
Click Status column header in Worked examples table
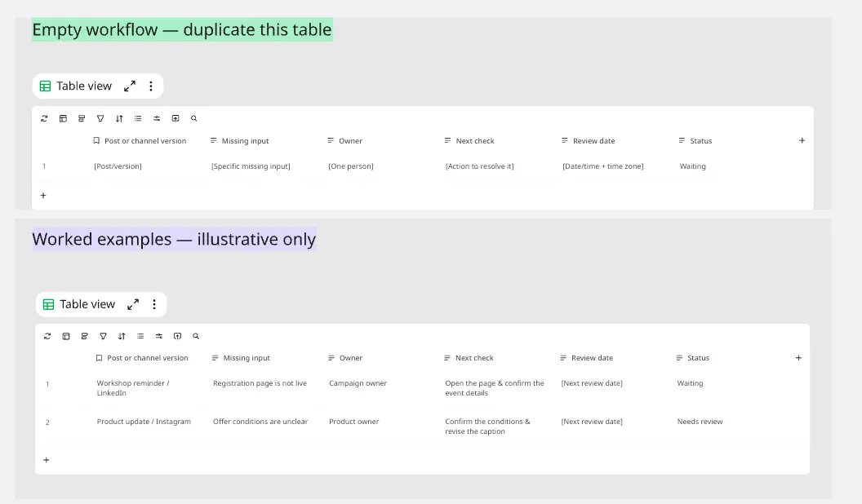693,358
